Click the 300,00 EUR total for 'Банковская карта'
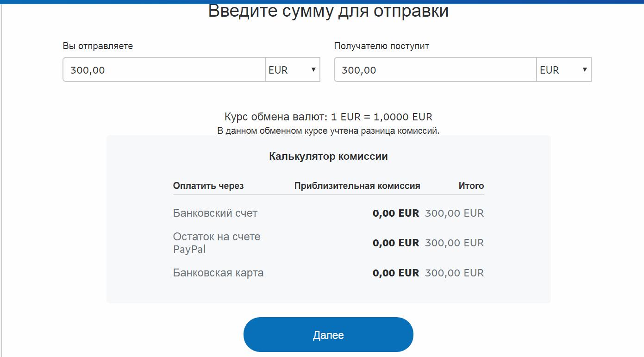Viewport: 644px width, 357px height. [454, 273]
